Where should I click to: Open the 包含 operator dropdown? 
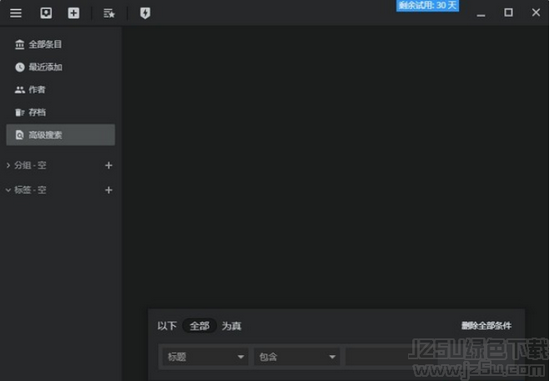coord(296,357)
